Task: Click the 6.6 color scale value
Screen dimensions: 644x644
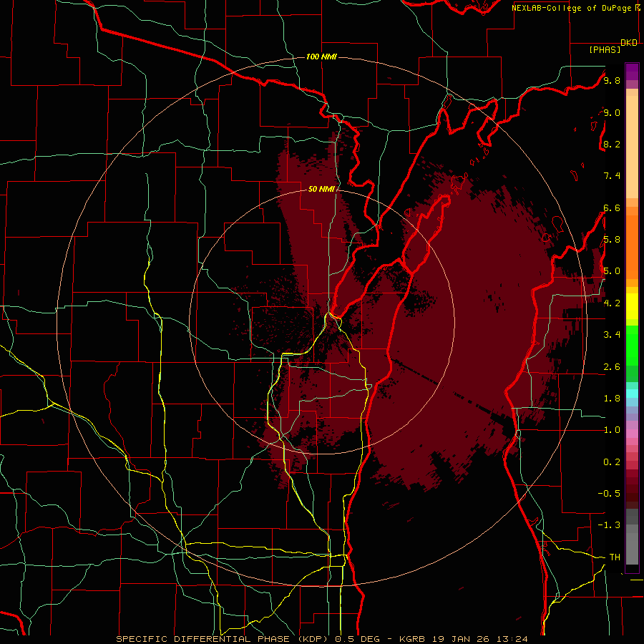Action: coord(612,208)
